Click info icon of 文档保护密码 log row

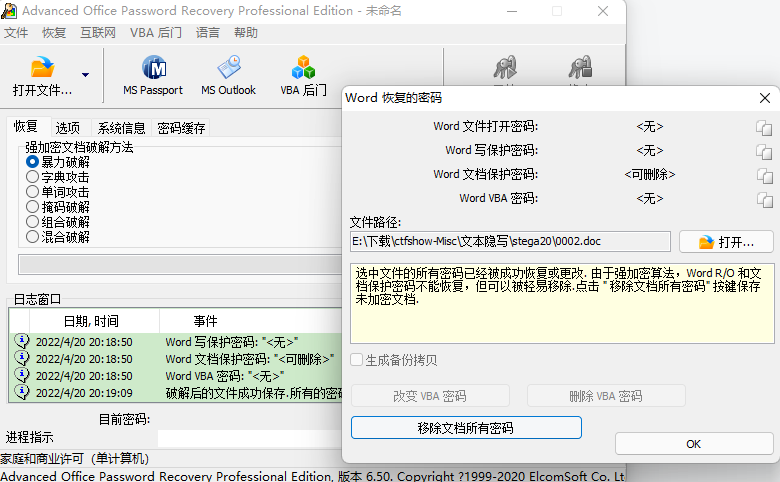21,358
